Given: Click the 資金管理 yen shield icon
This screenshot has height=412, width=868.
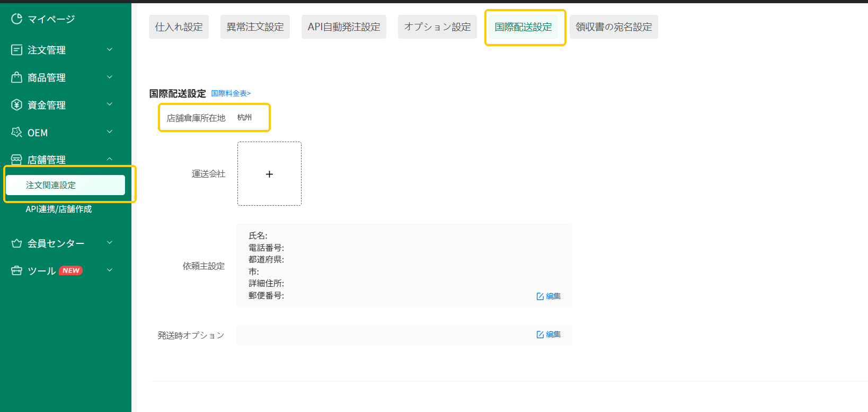Looking at the screenshot, I should [x=17, y=105].
